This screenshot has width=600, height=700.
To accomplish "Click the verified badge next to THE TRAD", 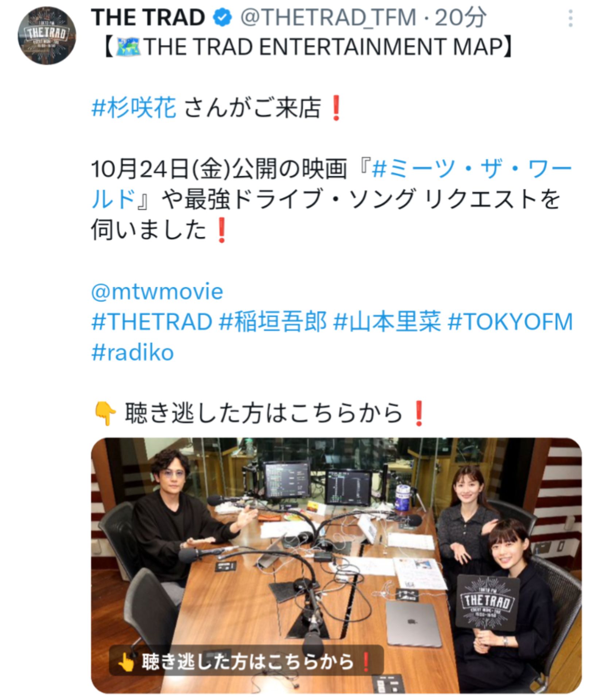I will [x=222, y=18].
